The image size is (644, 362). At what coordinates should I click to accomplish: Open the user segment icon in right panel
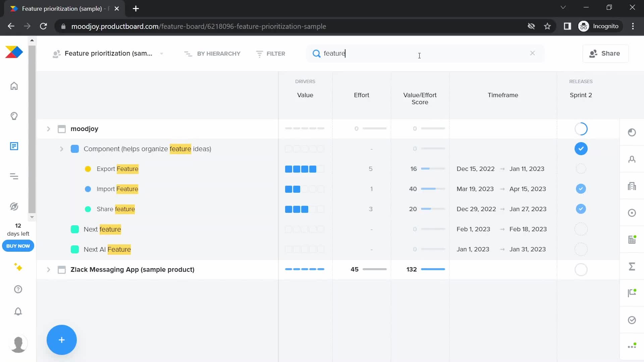click(632, 159)
